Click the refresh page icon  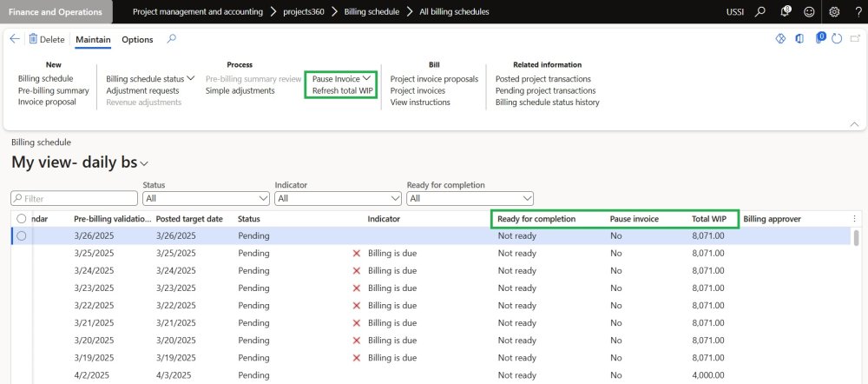[x=837, y=39]
